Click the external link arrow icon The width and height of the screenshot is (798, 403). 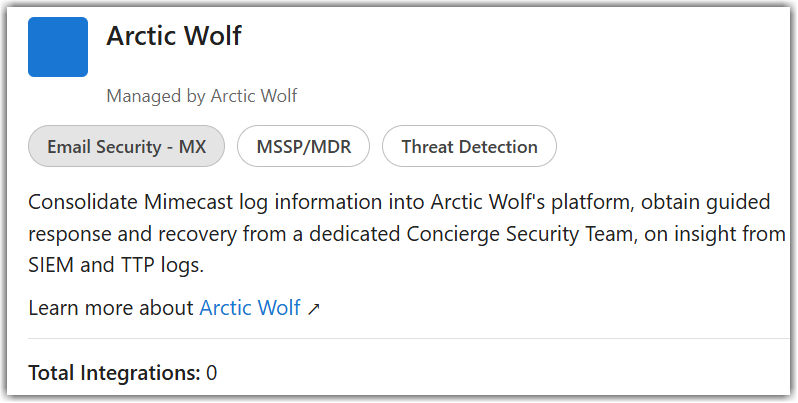(x=314, y=309)
